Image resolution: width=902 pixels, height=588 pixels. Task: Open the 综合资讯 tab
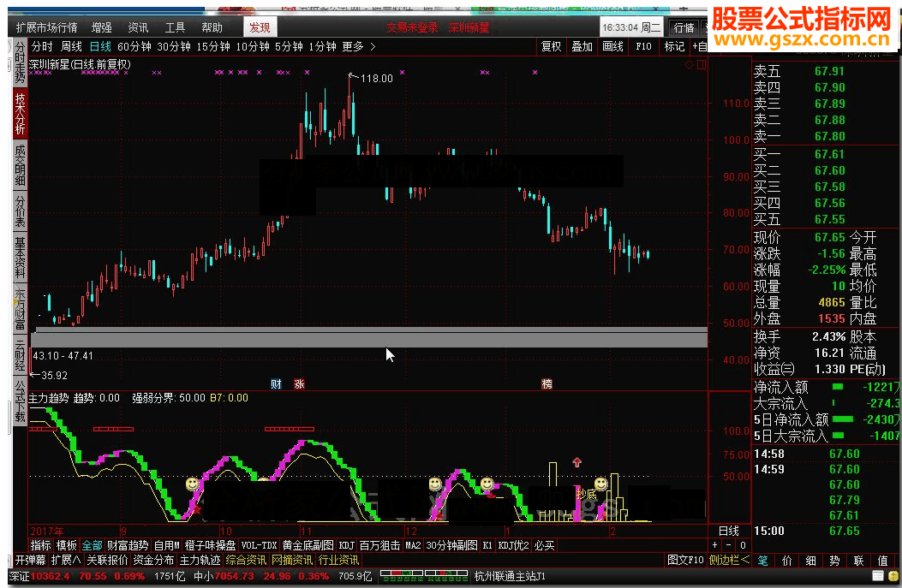pyautogui.click(x=246, y=561)
